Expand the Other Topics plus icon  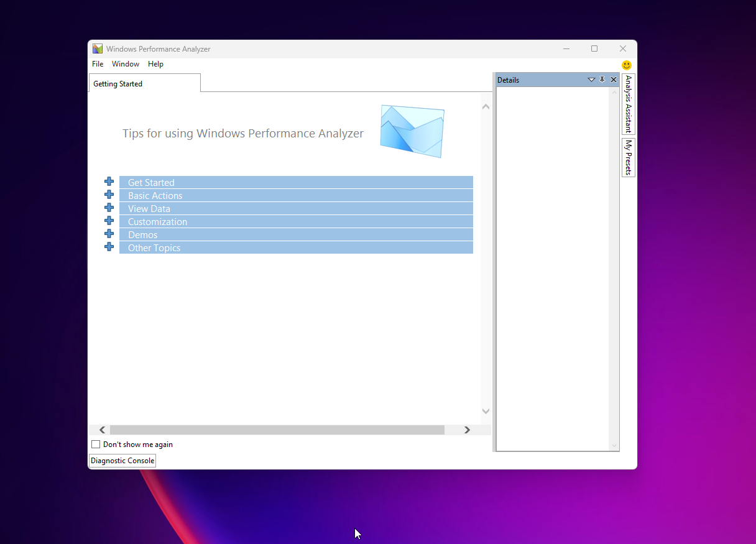109,247
